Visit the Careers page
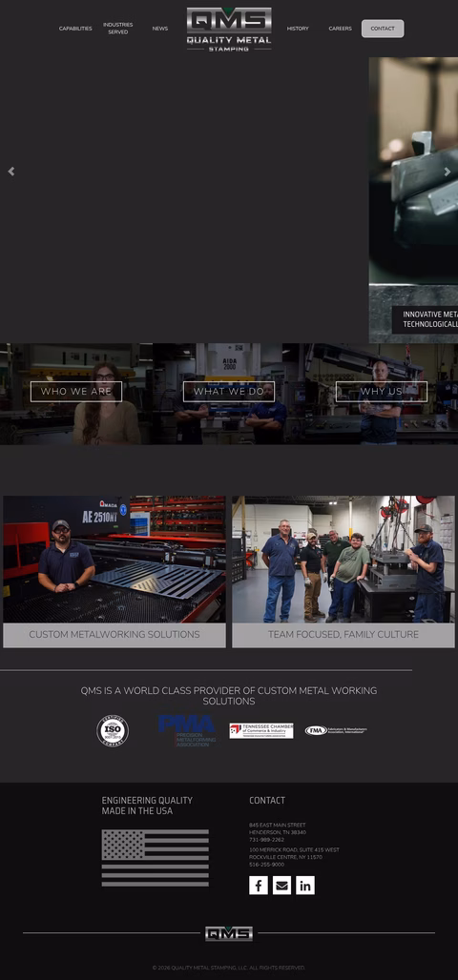The height and width of the screenshot is (980, 458). pyautogui.click(x=340, y=29)
